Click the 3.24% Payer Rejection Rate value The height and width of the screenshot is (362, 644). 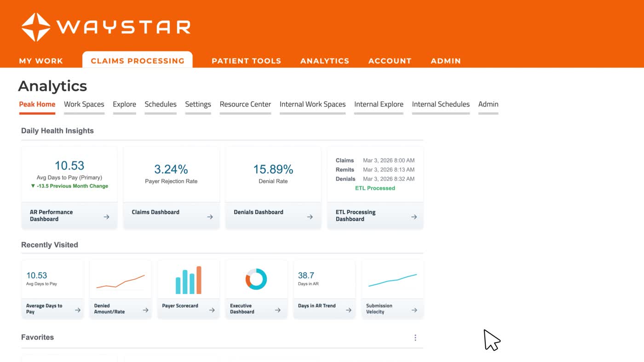click(171, 170)
